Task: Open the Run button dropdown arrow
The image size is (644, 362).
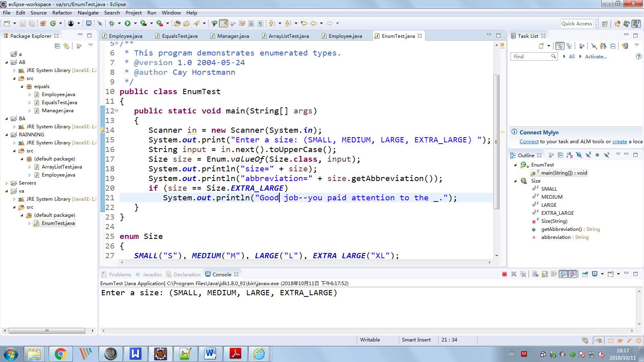Action: point(135,23)
